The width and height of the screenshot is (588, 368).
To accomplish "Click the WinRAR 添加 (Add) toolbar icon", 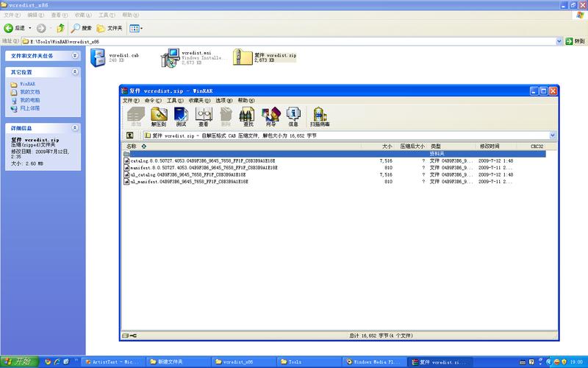I will (136, 117).
